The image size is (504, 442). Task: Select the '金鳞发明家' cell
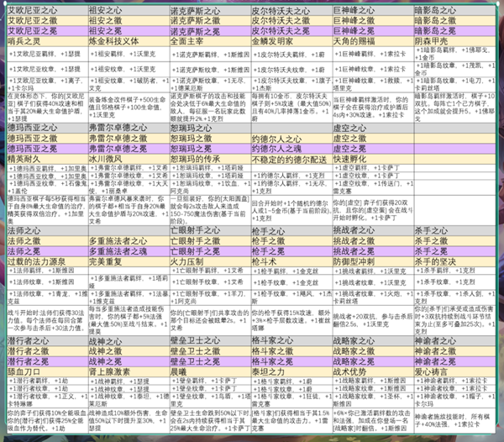point(291,41)
